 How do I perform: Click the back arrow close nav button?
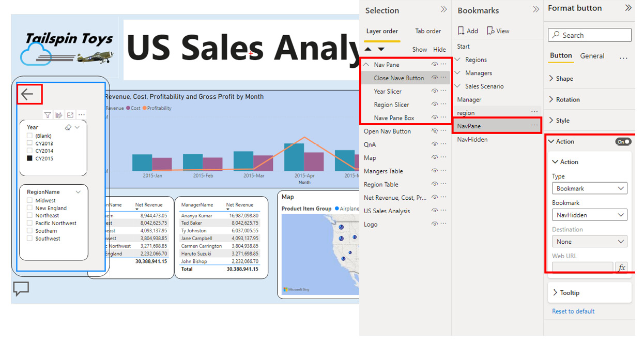coord(27,94)
